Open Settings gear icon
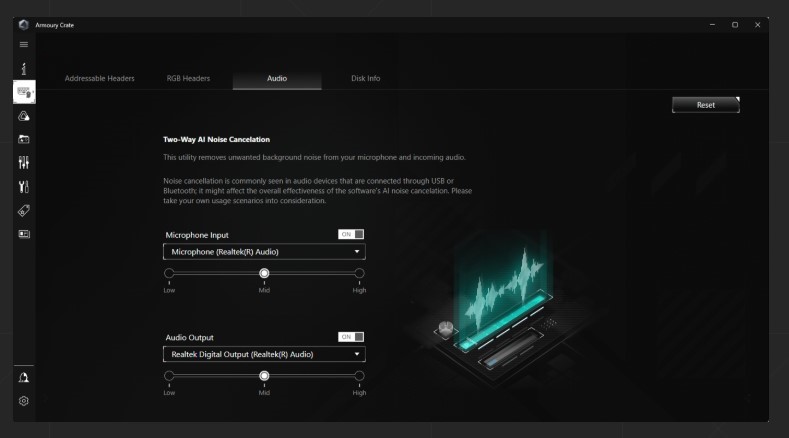The image size is (789, 438). coord(24,401)
